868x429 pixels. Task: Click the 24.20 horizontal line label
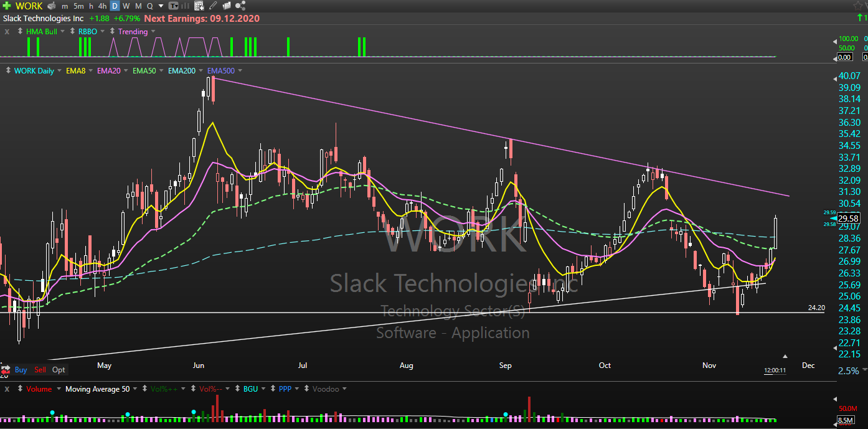click(816, 308)
